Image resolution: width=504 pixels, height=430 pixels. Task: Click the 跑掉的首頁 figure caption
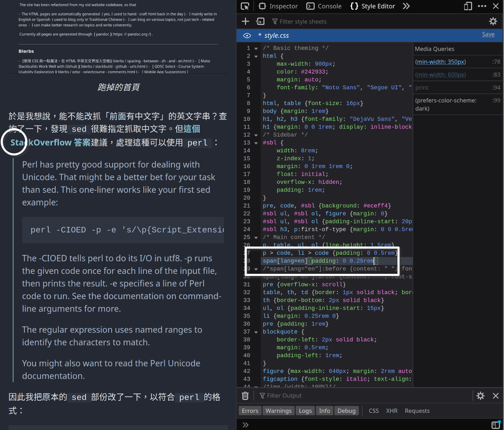[x=118, y=87]
